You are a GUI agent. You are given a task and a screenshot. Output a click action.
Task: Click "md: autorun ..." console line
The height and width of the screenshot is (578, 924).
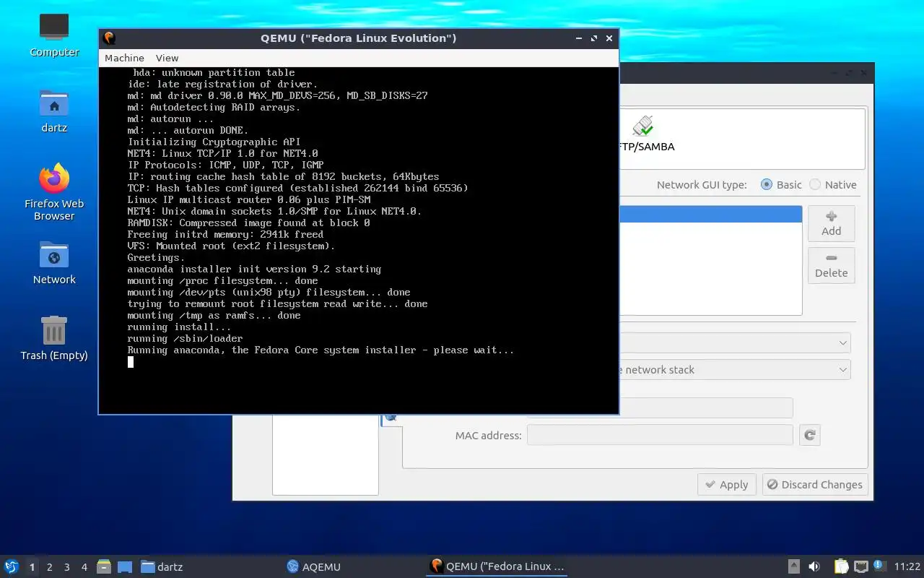coord(170,118)
